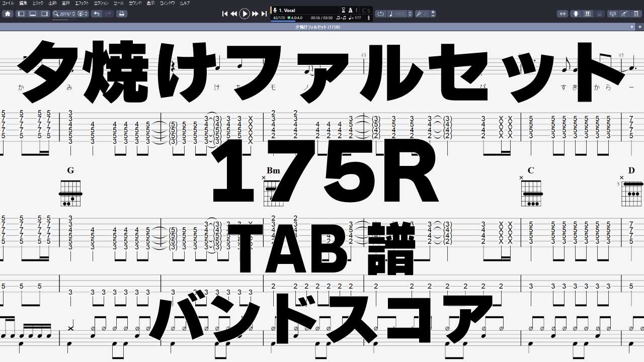This screenshot has height=362, width=644.
Task: Open the 201% zoom level dropdown
Action: pos(67,14)
